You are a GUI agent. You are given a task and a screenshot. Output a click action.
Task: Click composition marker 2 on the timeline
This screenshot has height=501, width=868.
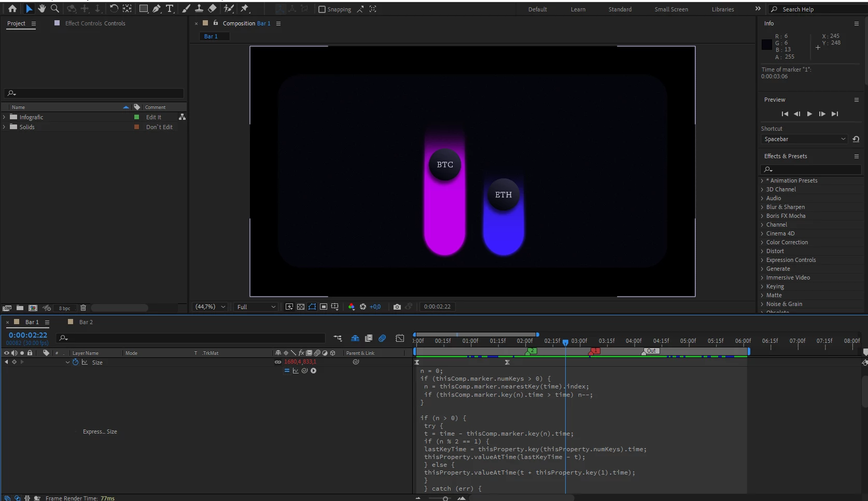coord(531,351)
